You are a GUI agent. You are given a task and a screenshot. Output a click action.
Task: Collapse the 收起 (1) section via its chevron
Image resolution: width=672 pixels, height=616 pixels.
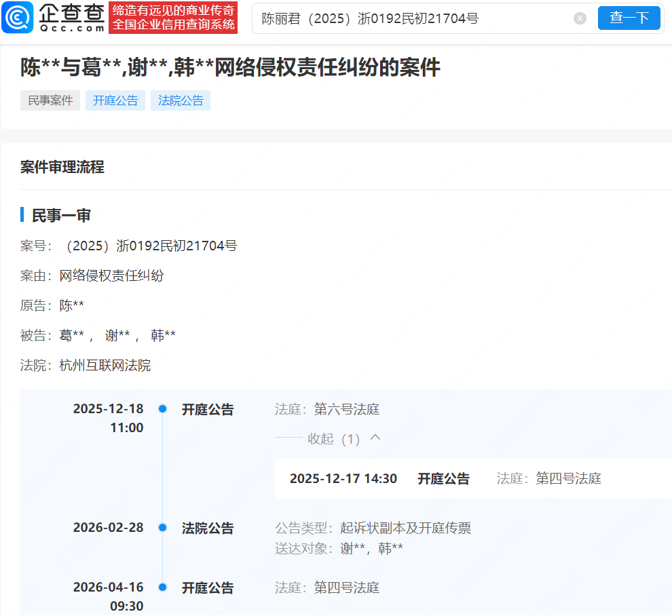374,438
